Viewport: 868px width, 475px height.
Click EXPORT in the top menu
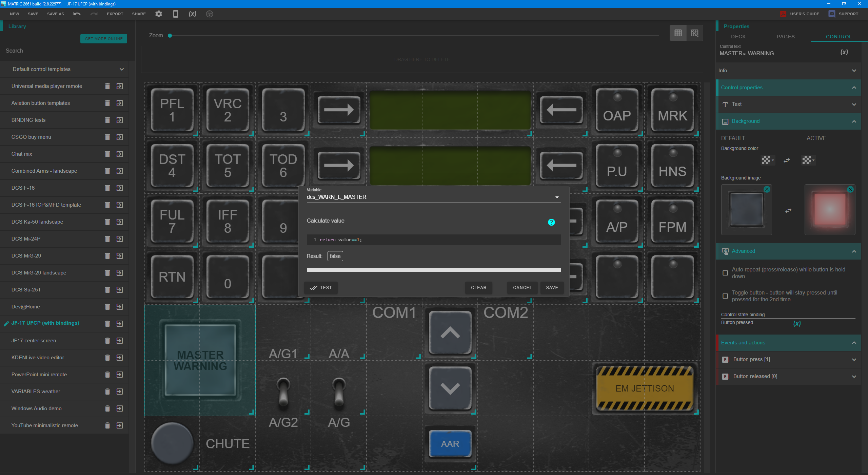point(115,14)
